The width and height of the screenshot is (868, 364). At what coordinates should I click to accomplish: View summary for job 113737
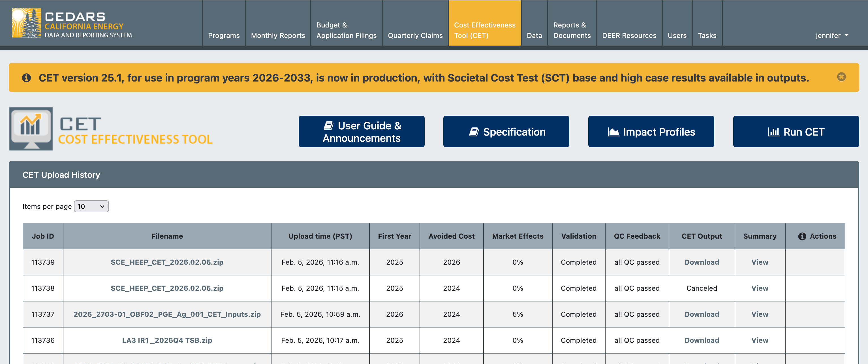tap(760, 314)
